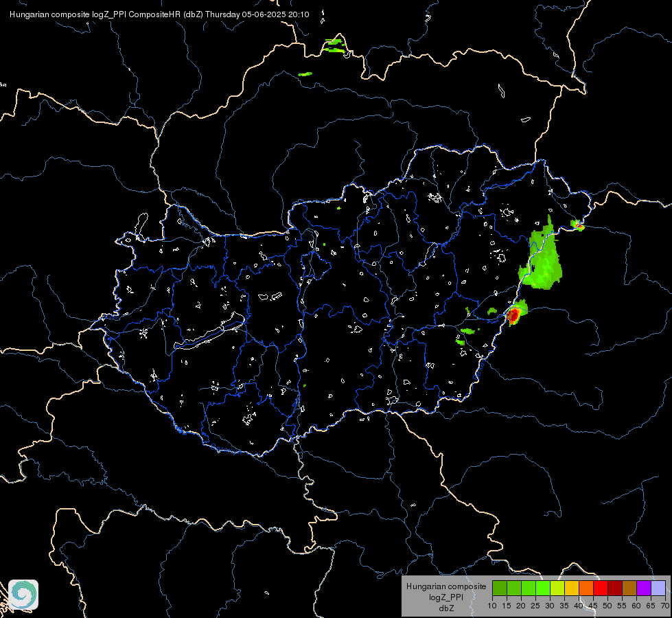This screenshot has height=618, width=672.
Task: Select the 30–35 dBZ yellow-green swatch
Action: pyautogui.click(x=557, y=588)
